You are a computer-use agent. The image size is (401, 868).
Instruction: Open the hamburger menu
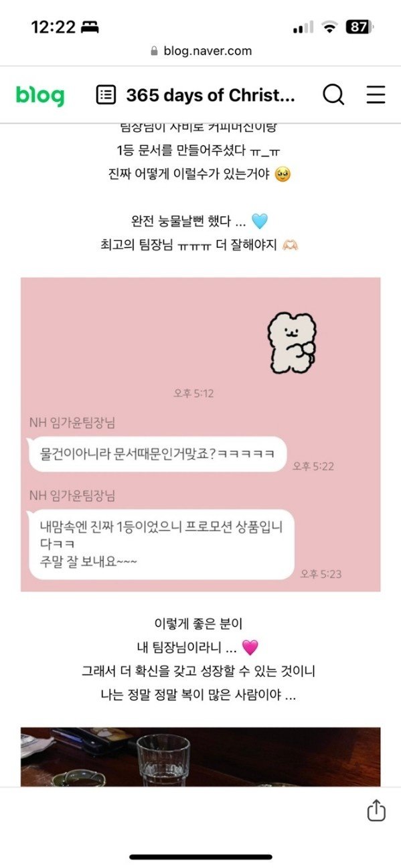coord(376,95)
